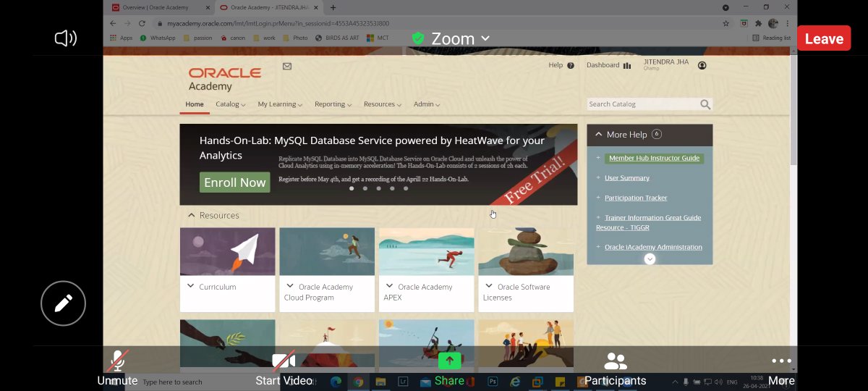The height and width of the screenshot is (391, 868).
Task: Select the fifth banner carousel dot
Action: [x=406, y=188]
